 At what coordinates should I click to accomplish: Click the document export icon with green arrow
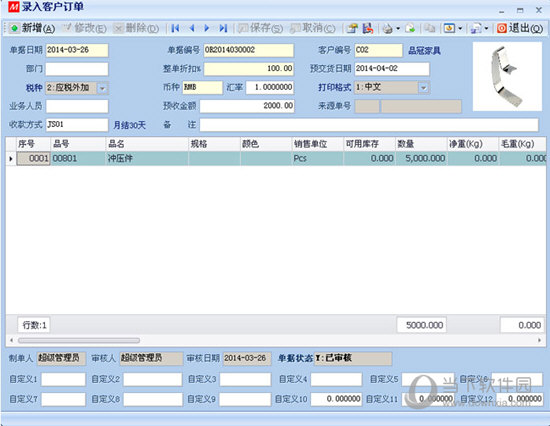click(410, 28)
